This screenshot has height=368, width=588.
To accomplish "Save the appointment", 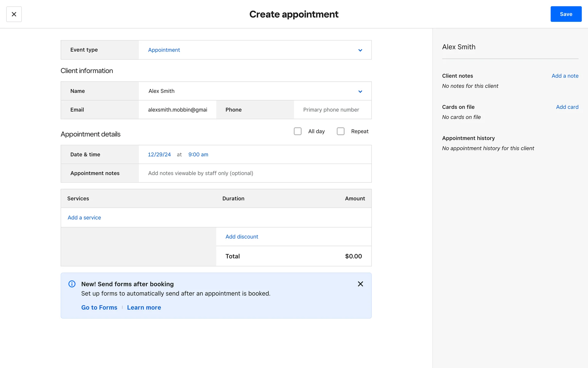I will tap(566, 14).
